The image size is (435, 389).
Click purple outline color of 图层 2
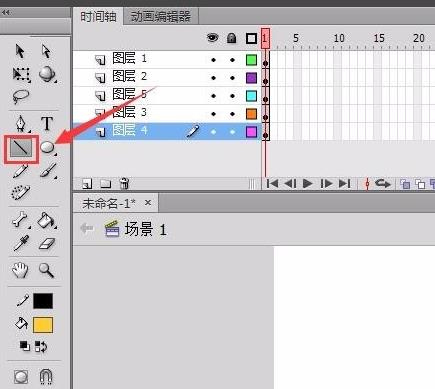tap(251, 78)
